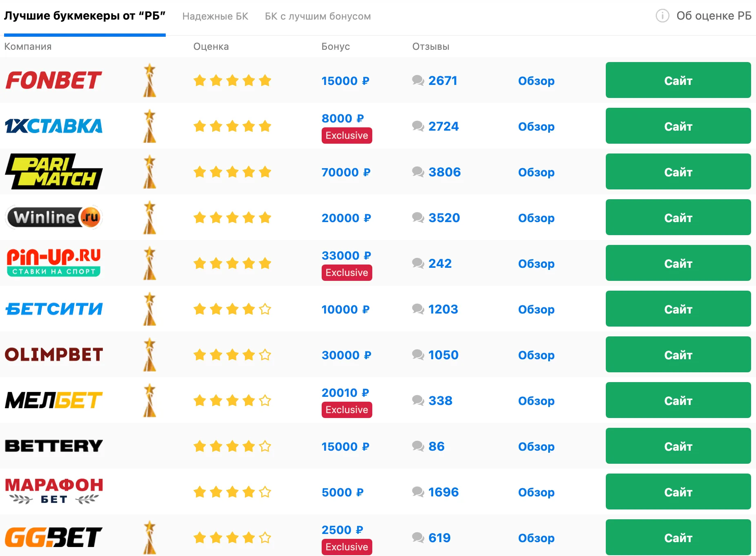Open the Об оценке РБ link
This screenshot has height=556, width=756.
pyautogui.click(x=714, y=16)
